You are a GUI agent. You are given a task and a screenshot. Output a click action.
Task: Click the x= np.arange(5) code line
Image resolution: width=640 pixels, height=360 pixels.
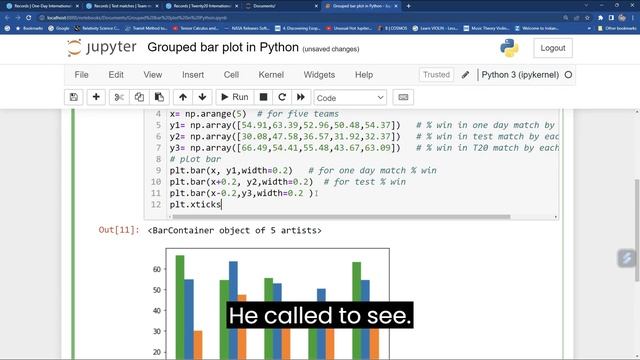pos(254,114)
